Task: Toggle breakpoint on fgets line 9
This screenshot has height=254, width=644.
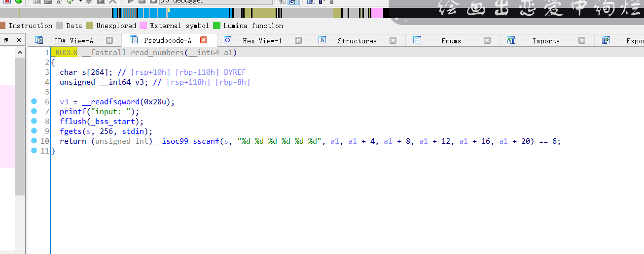Action: click(x=34, y=131)
